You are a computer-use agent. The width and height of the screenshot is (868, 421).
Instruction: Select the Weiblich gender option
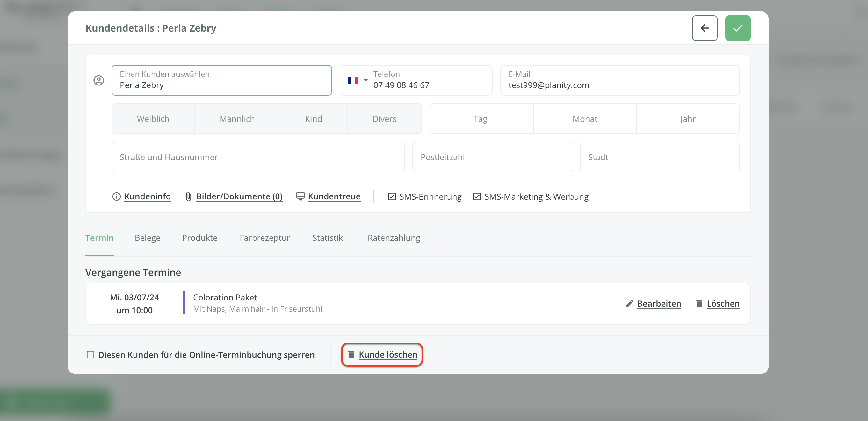153,119
